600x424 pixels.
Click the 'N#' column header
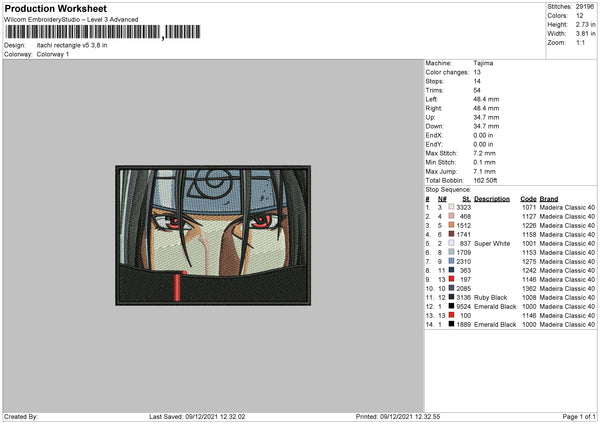coord(442,199)
